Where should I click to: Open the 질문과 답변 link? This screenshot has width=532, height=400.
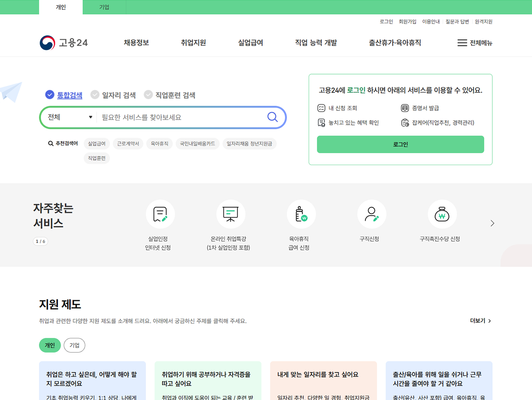coord(458,21)
